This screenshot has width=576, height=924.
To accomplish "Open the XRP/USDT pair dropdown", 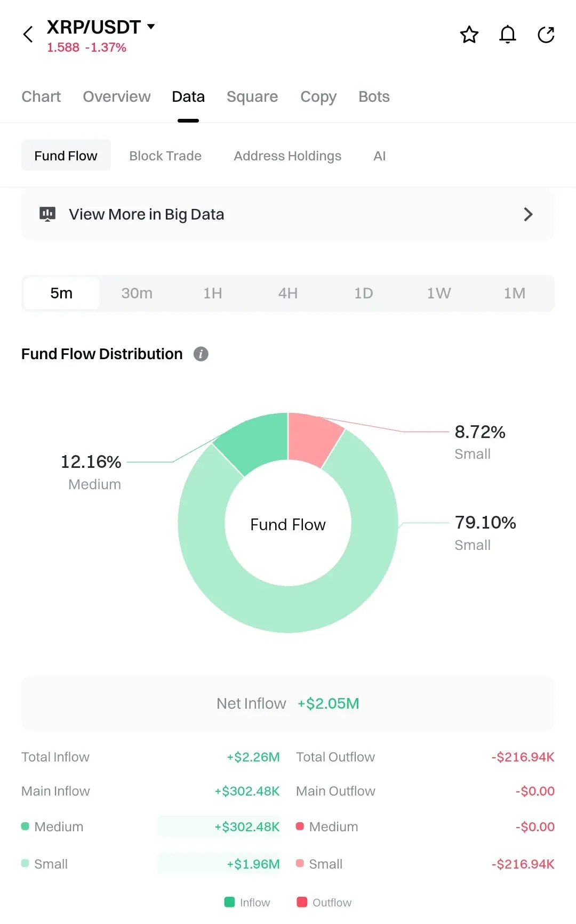I will [151, 27].
